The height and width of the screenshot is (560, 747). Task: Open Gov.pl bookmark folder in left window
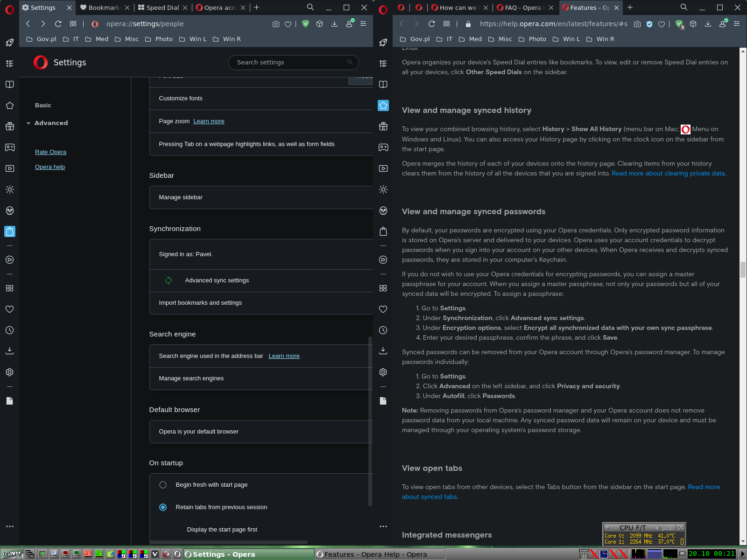click(x=42, y=39)
